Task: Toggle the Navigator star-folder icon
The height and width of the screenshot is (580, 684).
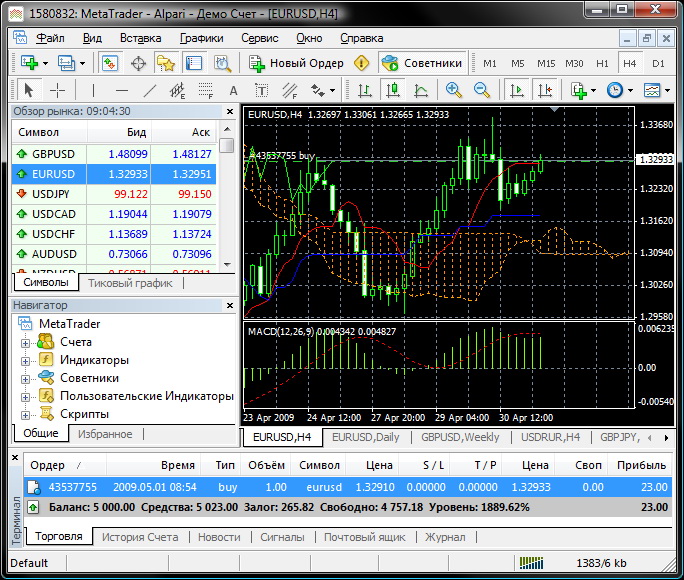Action: (x=166, y=63)
